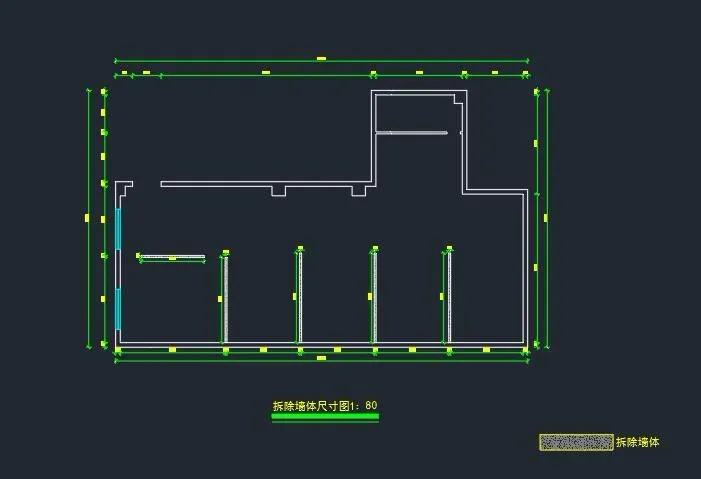Click the bottommost overall width dimension value
This screenshot has height=479, width=701.
point(321,358)
